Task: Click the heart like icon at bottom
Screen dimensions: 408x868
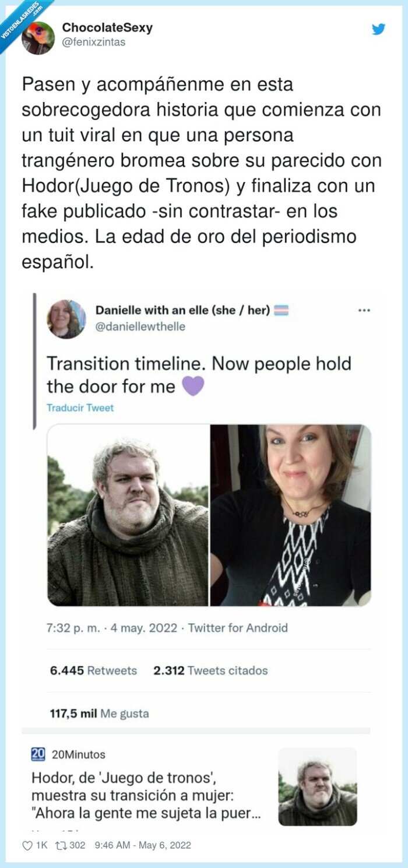Action: point(27,845)
